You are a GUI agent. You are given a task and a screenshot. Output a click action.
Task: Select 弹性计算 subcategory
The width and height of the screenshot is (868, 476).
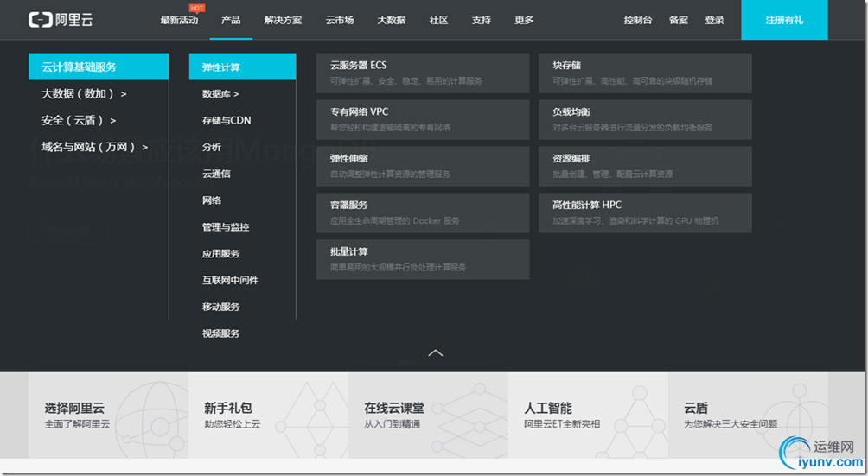tap(242, 67)
